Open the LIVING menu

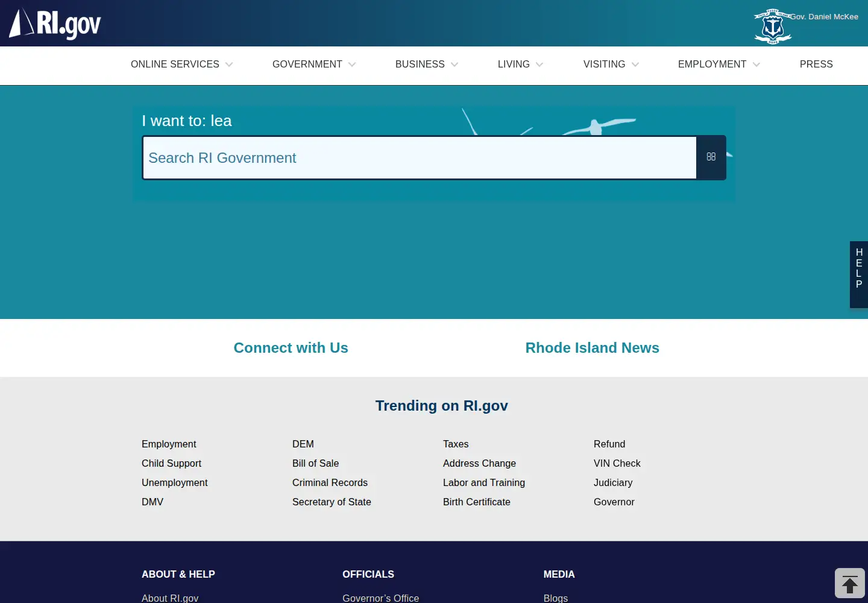coord(514,65)
